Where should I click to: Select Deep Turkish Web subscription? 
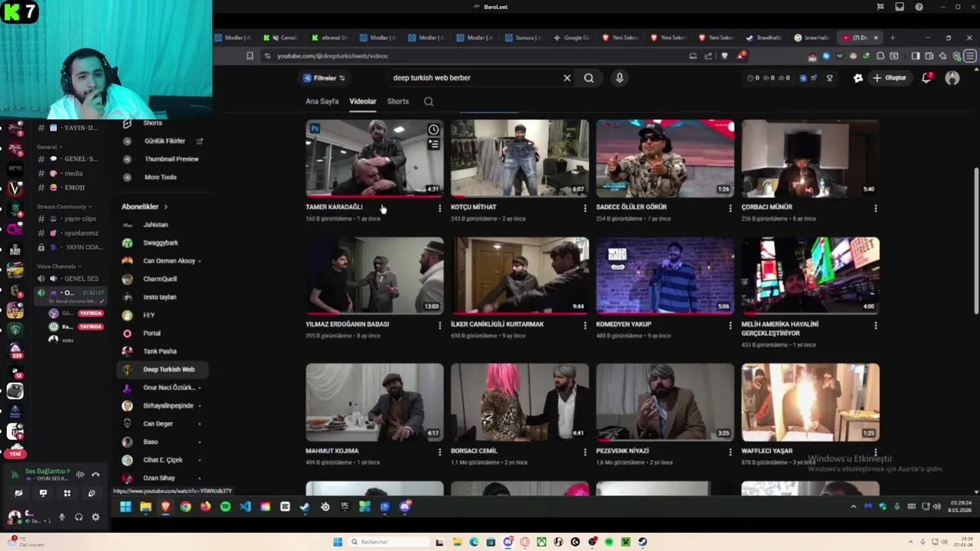coord(162,370)
